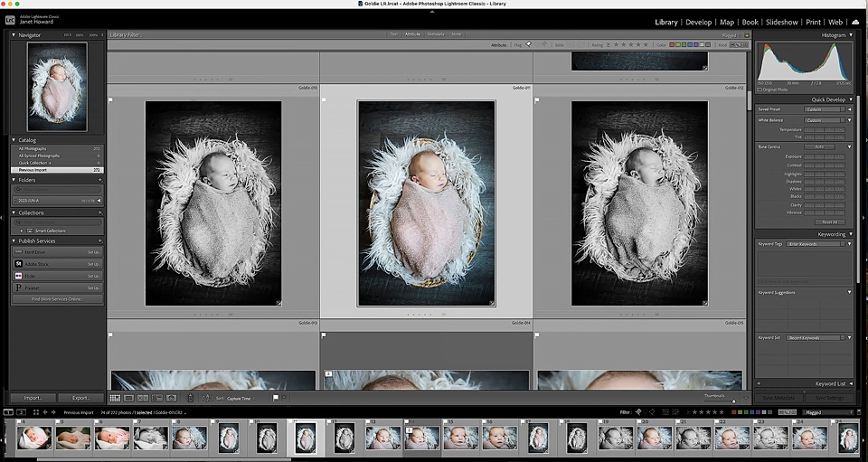This screenshot has height=462, width=868.
Task: Click Reset All in Quick Develop
Action: click(830, 222)
